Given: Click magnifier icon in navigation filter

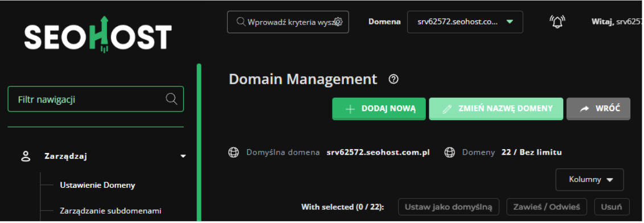Looking at the screenshot, I should (x=171, y=99).
